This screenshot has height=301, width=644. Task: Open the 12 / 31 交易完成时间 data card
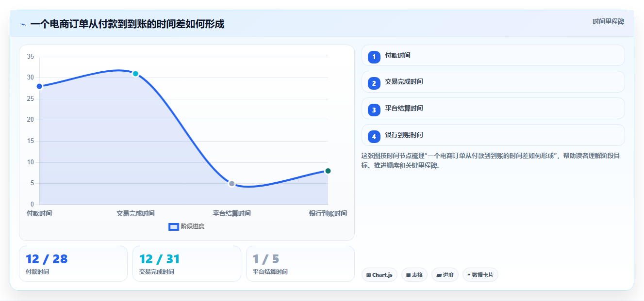187,264
